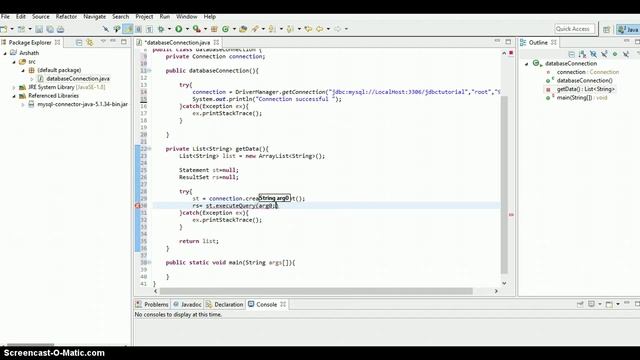
Task: Select main(String[]) in Outline
Action: 582,98
